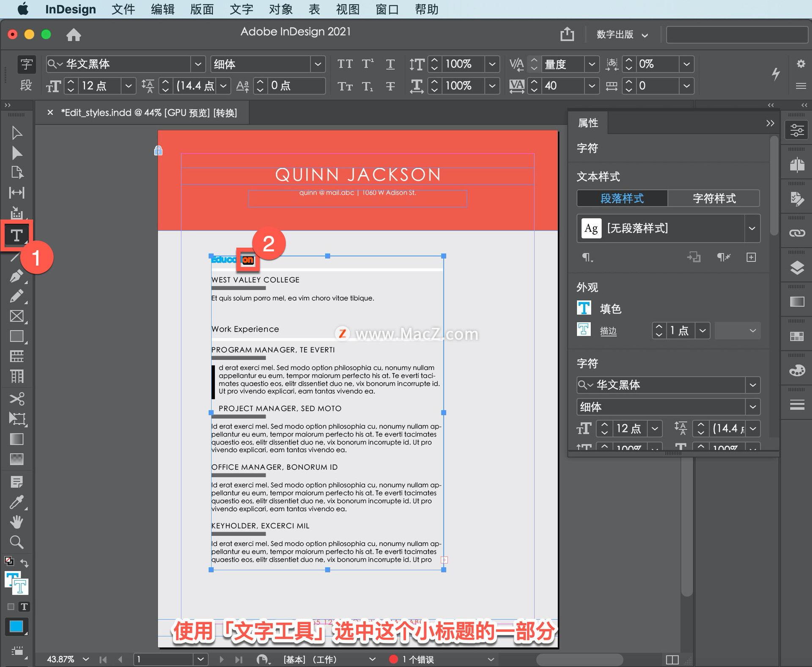The height and width of the screenshot is (667, 812).
Task: Select the Pen tool
Action: tap(16, 276)
